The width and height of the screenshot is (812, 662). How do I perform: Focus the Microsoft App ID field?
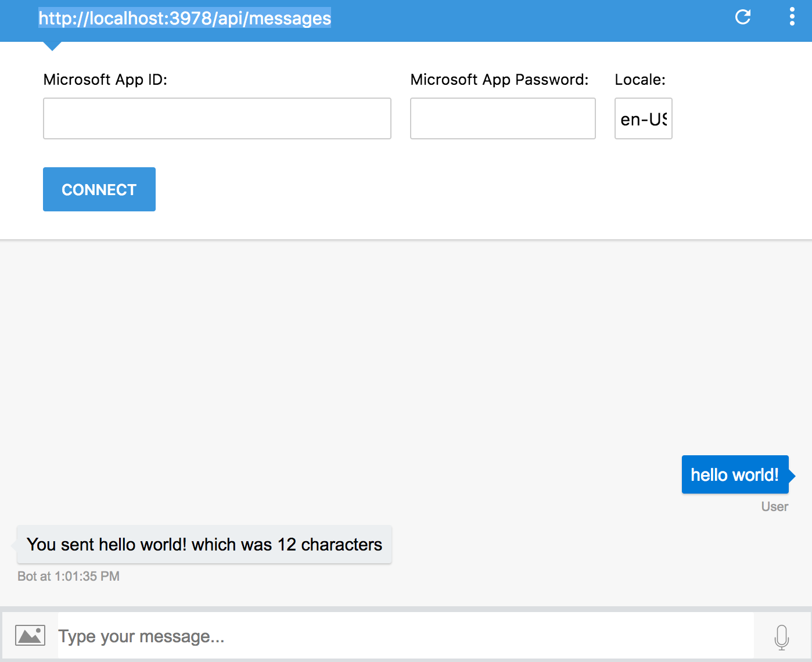tap(217, 118)
